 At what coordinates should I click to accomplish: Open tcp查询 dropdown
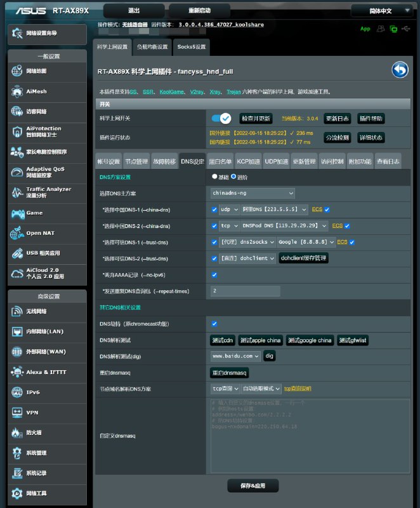(225, 389)
